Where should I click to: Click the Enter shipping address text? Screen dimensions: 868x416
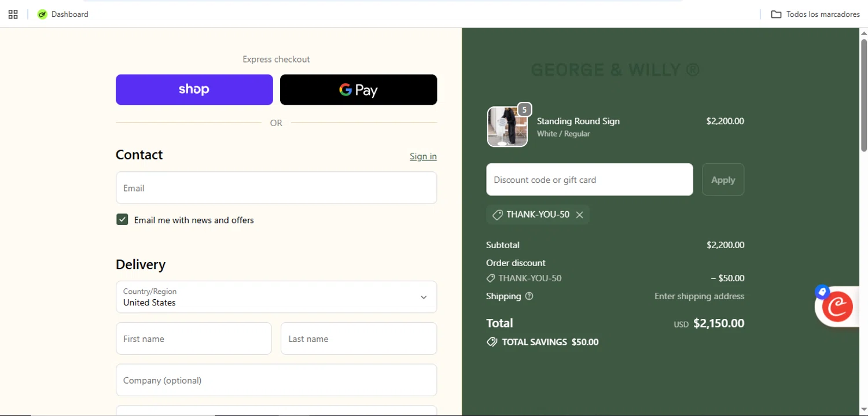(x=699, y=296)
